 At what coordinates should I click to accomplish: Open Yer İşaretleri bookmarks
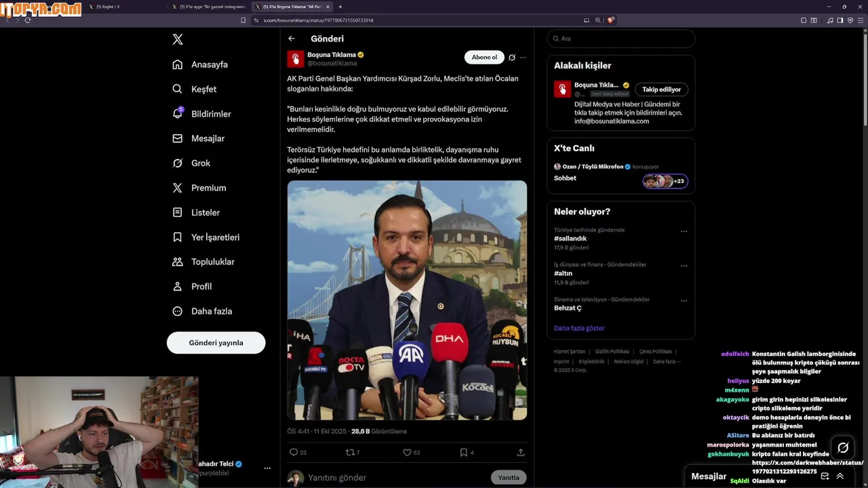click(x=206, y=237)
